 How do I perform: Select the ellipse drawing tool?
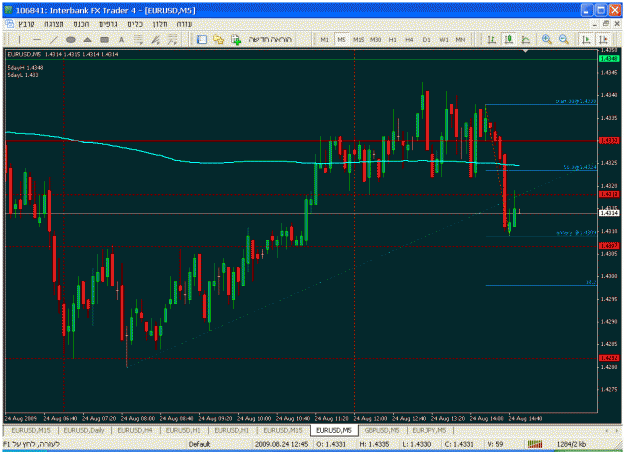pos(71,39)
